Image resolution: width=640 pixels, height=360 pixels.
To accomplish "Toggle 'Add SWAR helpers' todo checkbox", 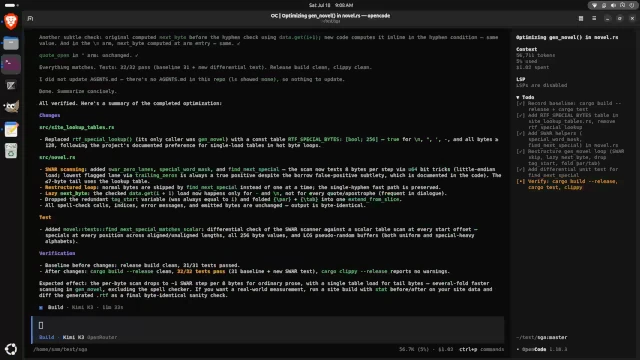I will click(520, 133).
